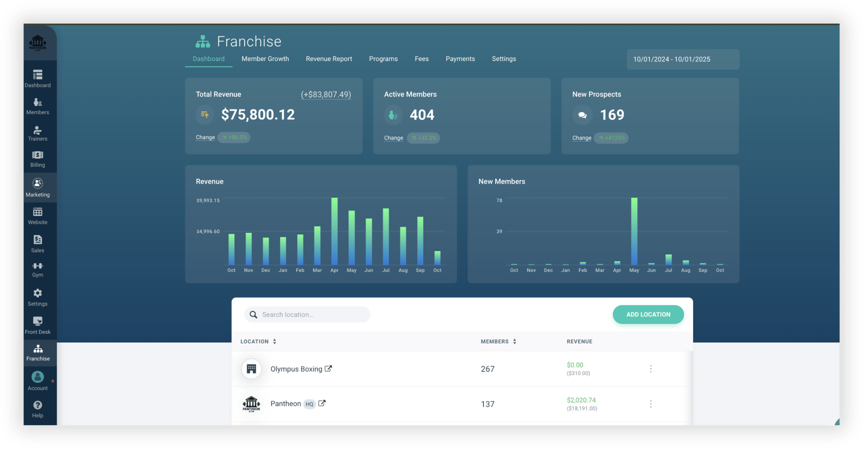The width and height of the screenshot is (868, 451).
Task: Click the 267 members cell
Action: tap(488, 369)
